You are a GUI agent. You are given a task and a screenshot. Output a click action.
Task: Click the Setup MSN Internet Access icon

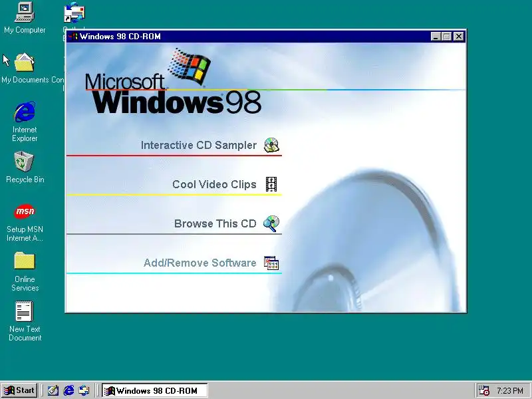[25, 211]
